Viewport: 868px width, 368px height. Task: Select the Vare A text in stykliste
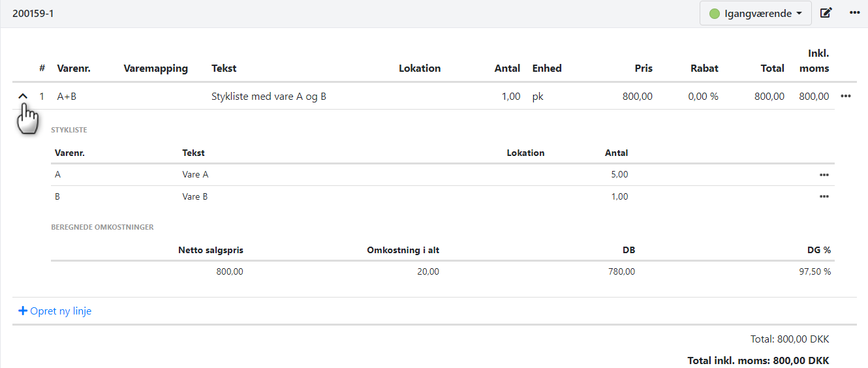click(195, 175)
